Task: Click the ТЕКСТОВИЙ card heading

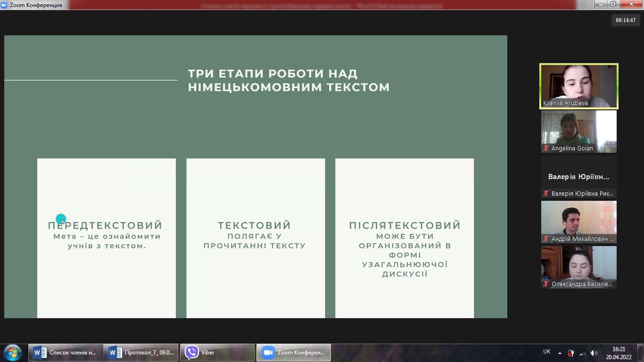Action: coord(255,225)
